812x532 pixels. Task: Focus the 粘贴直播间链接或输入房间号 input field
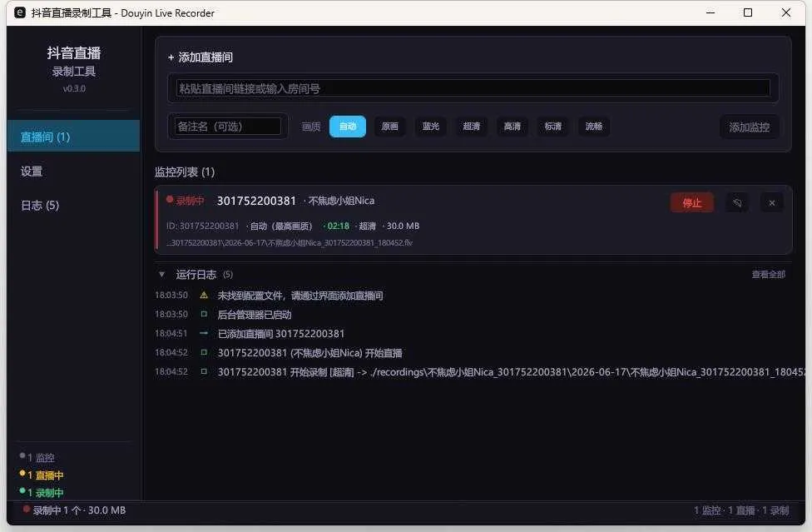click(473, 88)
